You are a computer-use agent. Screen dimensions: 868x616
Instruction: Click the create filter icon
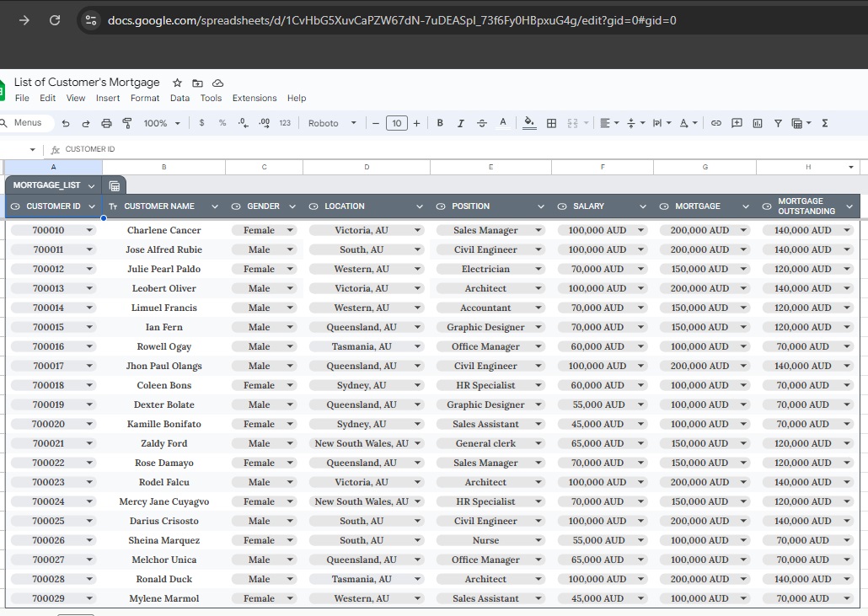click(778, 123)
